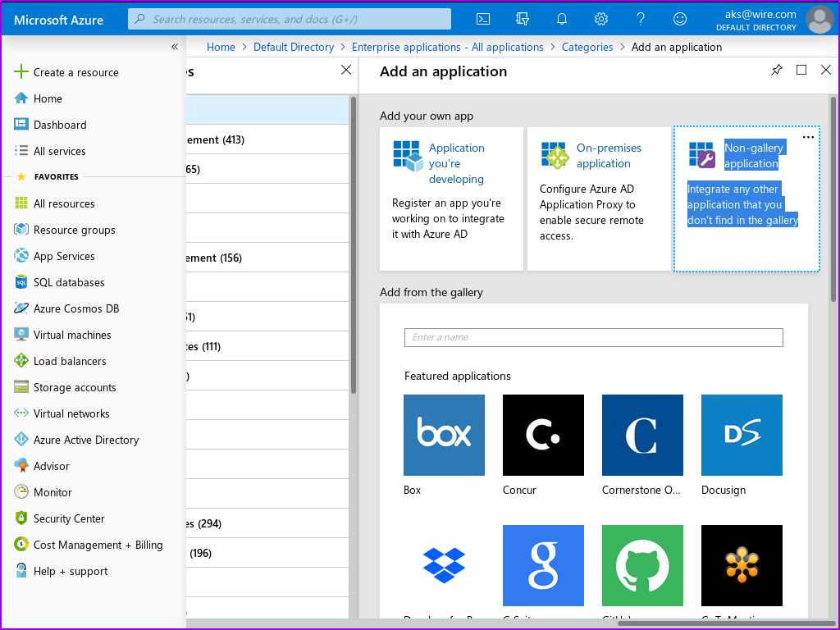Click the help question mark icon

[641, 18]
